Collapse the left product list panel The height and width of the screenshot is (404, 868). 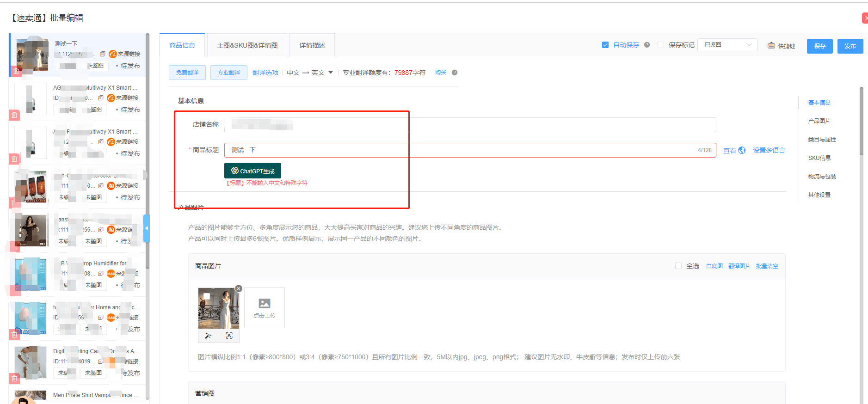[147, 228]
